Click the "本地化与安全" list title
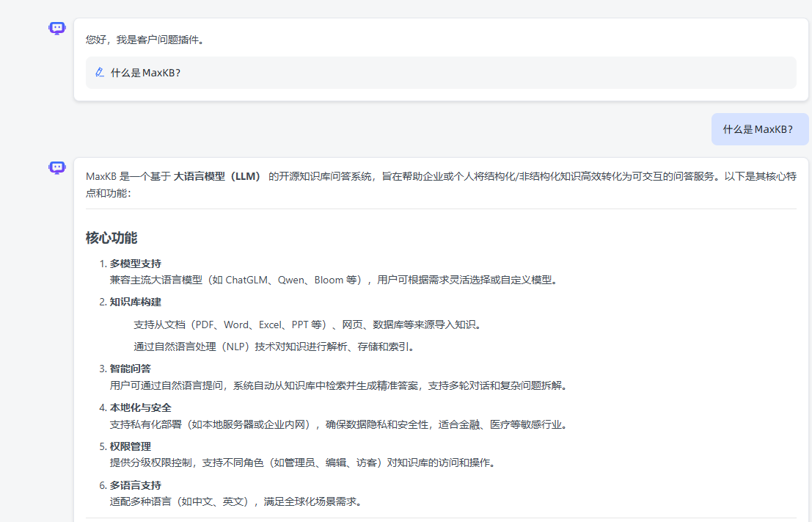 141,407
